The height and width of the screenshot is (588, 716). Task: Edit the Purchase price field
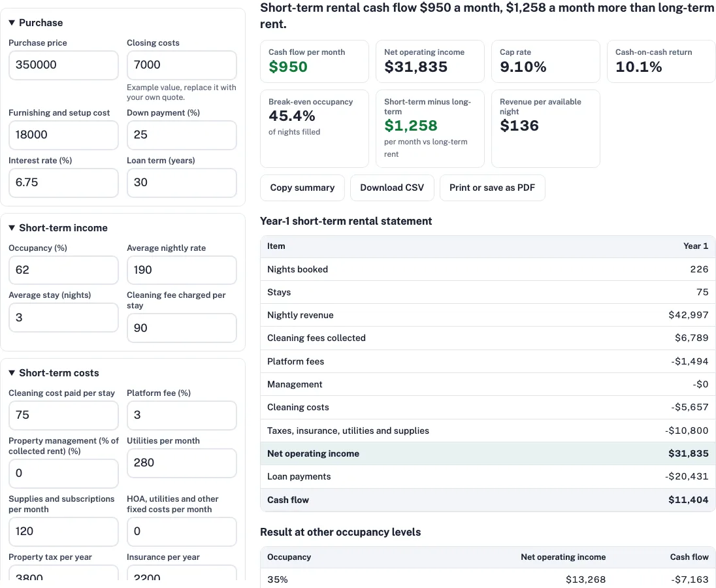[63, 65]
